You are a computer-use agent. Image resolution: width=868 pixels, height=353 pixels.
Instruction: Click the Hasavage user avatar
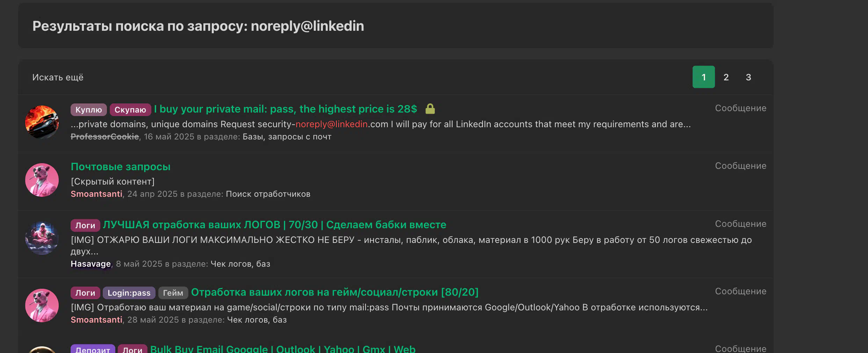pos(42,238)
